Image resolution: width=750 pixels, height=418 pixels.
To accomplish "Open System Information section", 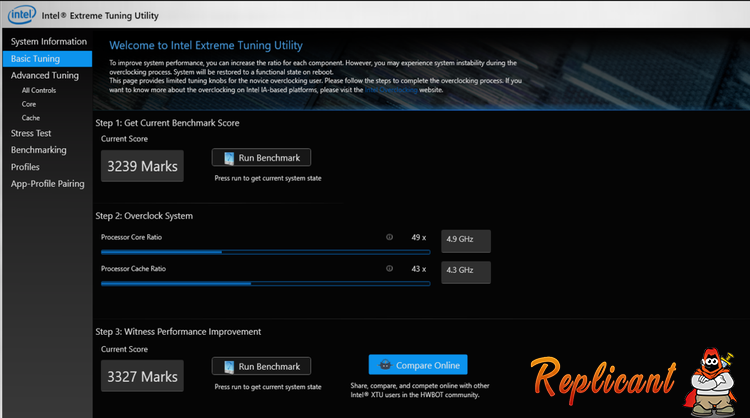I will (49, 42).
